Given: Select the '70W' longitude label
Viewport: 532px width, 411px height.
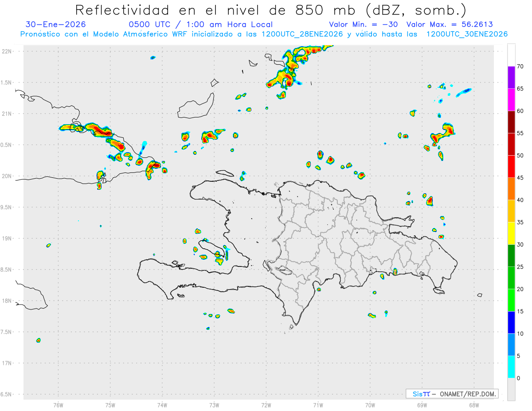Looking at the screenshot, I should tap(370, 405).
